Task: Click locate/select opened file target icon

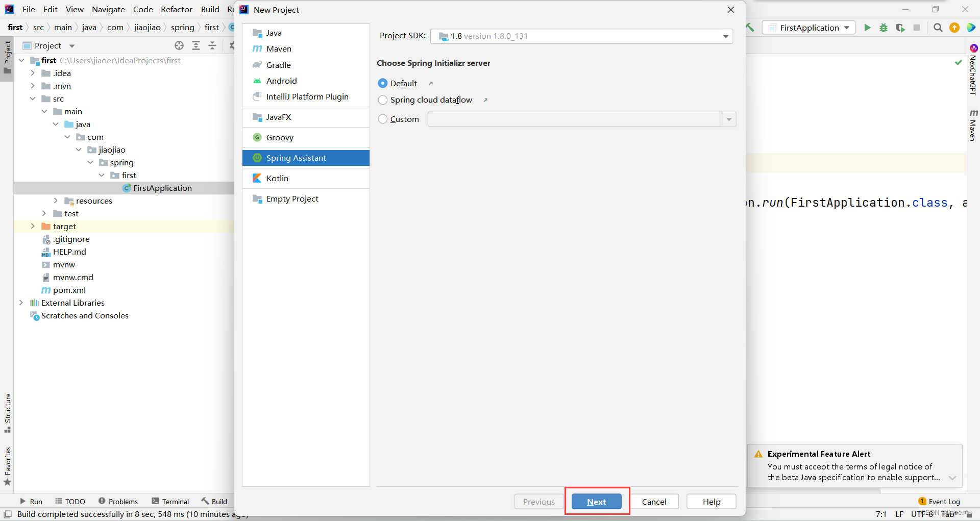Action: click(x=179, y=45)
